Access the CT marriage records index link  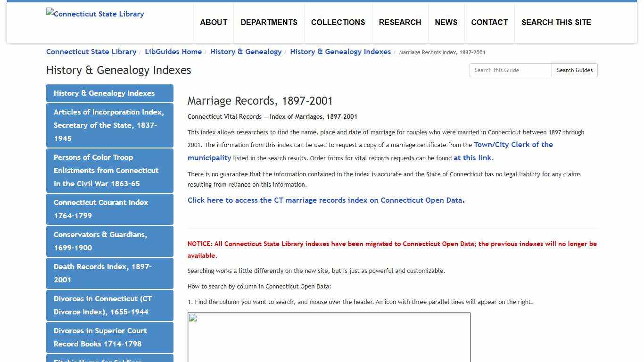pyautogui.click(x=324, y=200)
